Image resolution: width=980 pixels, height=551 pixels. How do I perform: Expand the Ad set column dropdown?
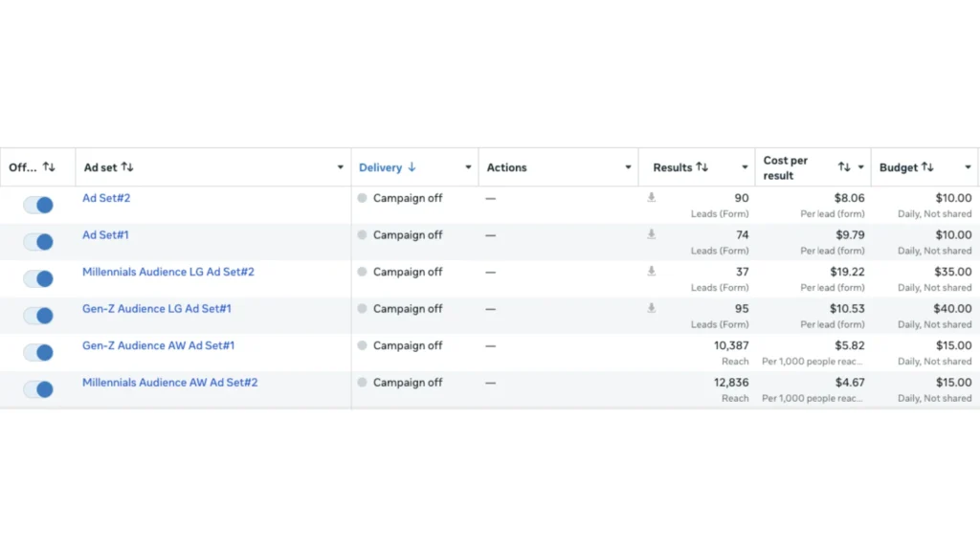click(340, 167)
